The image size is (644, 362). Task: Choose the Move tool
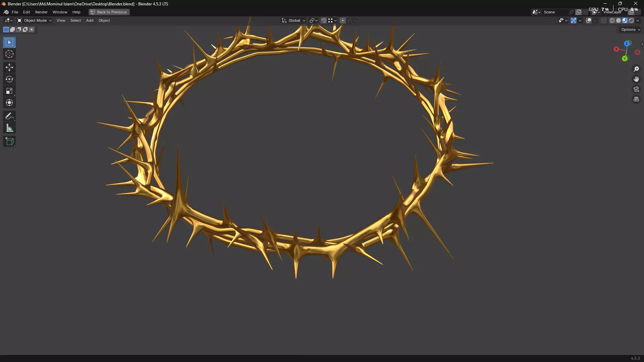point(9,67)
